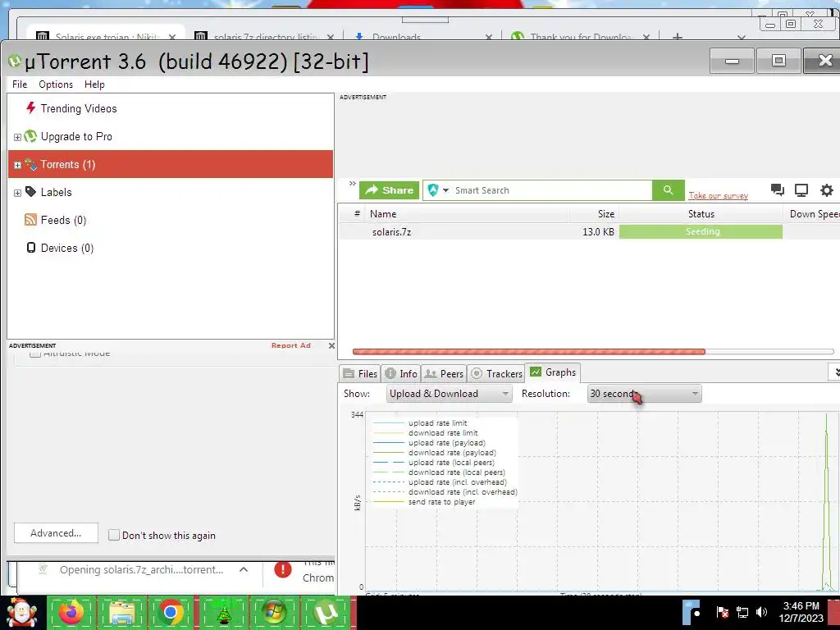Close the sidebar advertisement
This screenshot has width=840, height=630.
[331, 345]
